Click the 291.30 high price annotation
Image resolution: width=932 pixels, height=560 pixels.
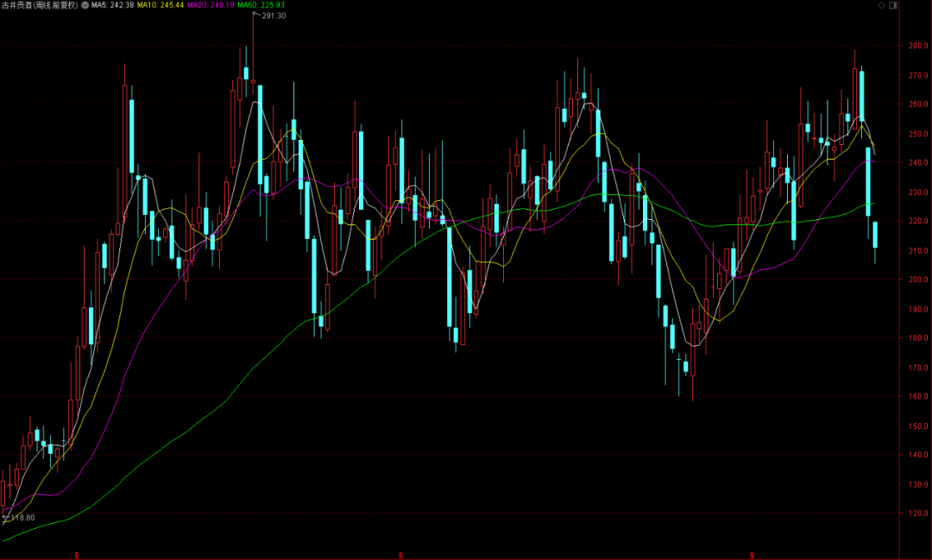click(274, 16)
